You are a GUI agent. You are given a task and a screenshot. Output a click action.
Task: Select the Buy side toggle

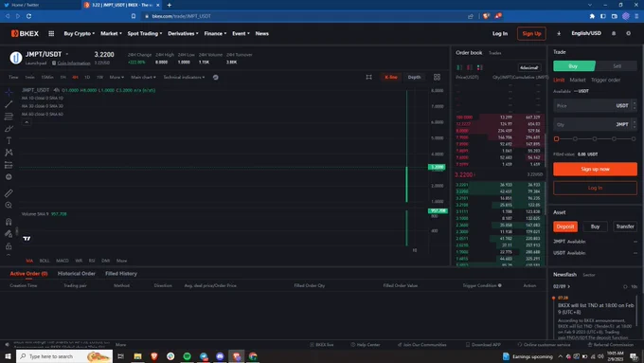pyautogui.click(x=574, y=66)
